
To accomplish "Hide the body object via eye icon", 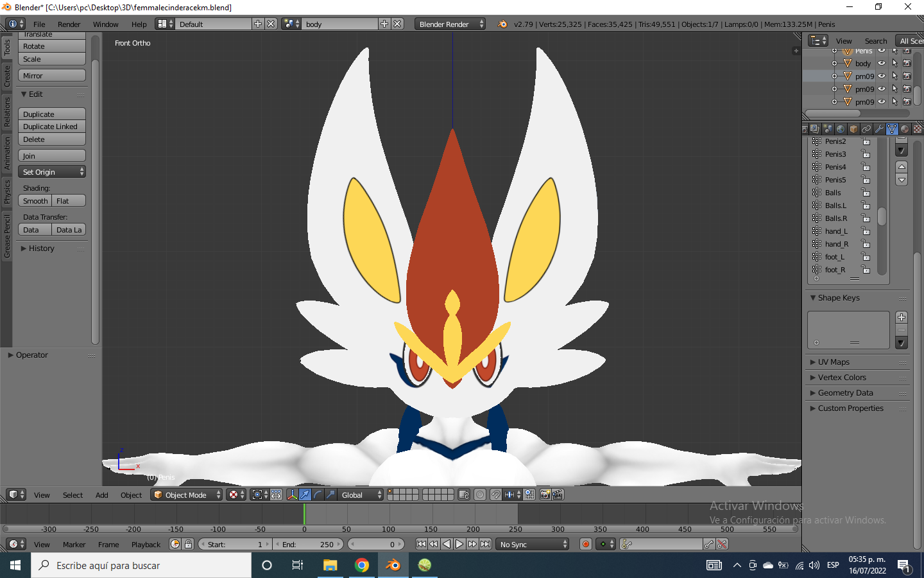I will (882, 63).
